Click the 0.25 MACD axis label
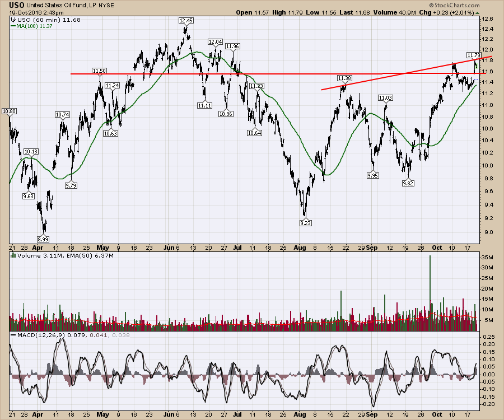This screenshot has height=420, width=504. [x=488, y=337]
